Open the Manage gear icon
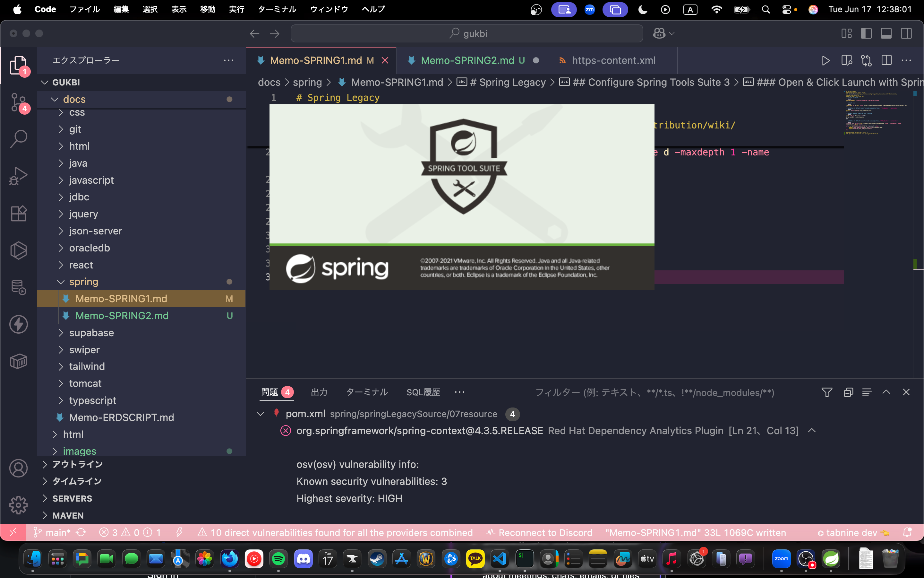The image size is (924, 578). (x=18, y=505)
